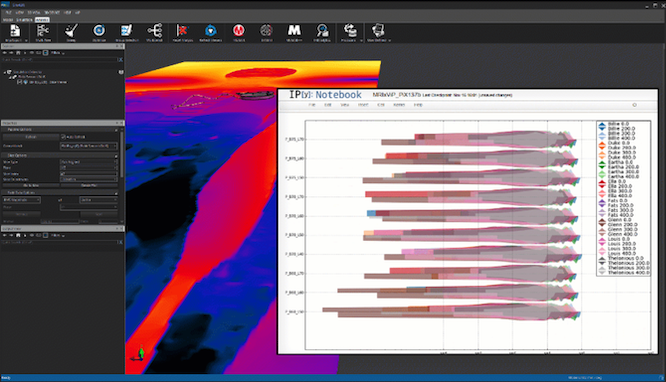Viewport: 666px width, 382px height.
Task: Click the notebook name MRBxVP_PIX137b
Action: [396, 95]
